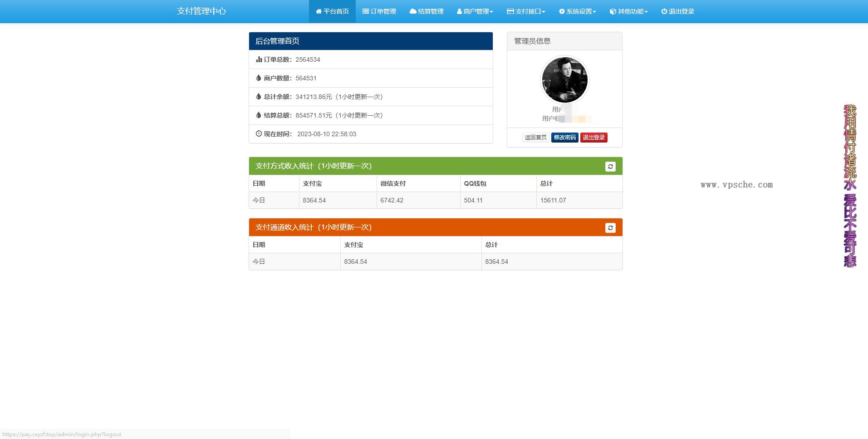Click the droplet icon beside 商户数量

(259, 78)
